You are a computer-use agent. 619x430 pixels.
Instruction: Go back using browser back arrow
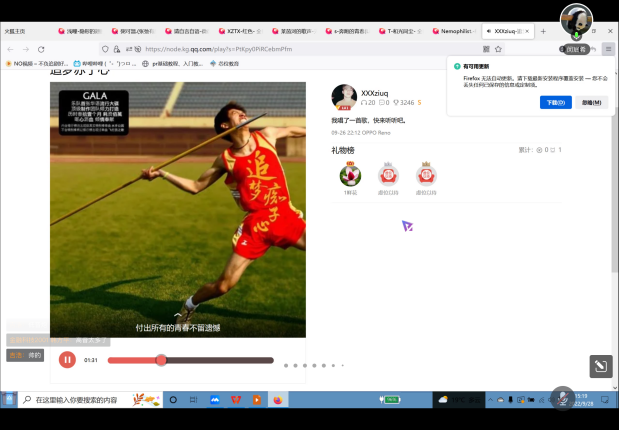pos(9,48)
